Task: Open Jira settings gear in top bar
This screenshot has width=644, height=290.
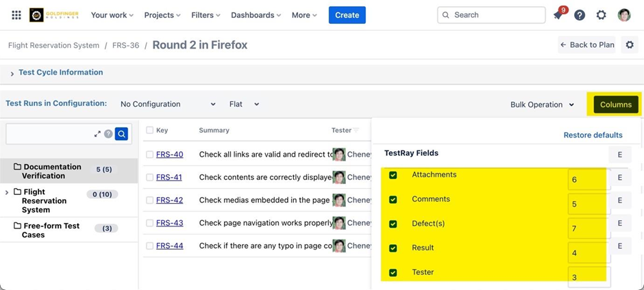Action: coord(601,15)
